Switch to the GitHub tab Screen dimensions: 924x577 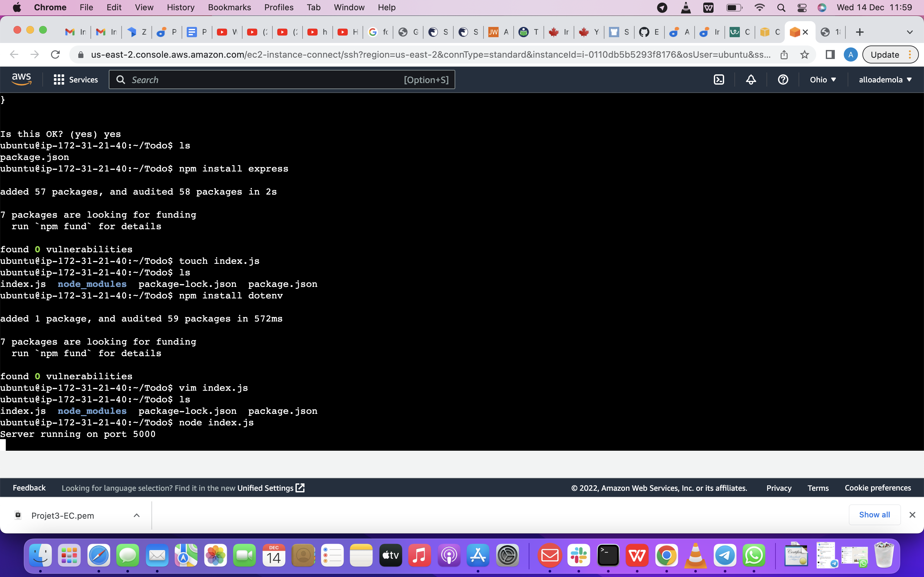[649, 32]
